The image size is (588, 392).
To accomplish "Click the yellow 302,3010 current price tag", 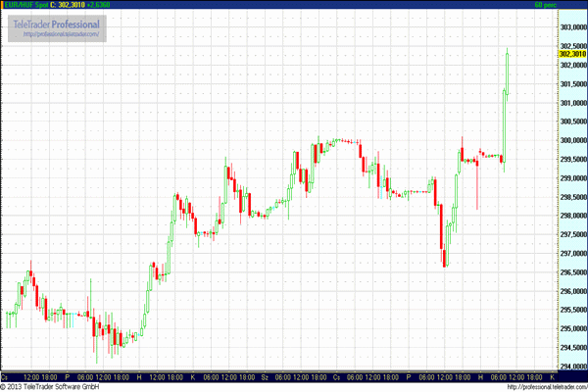I will [x=571, y=54].
